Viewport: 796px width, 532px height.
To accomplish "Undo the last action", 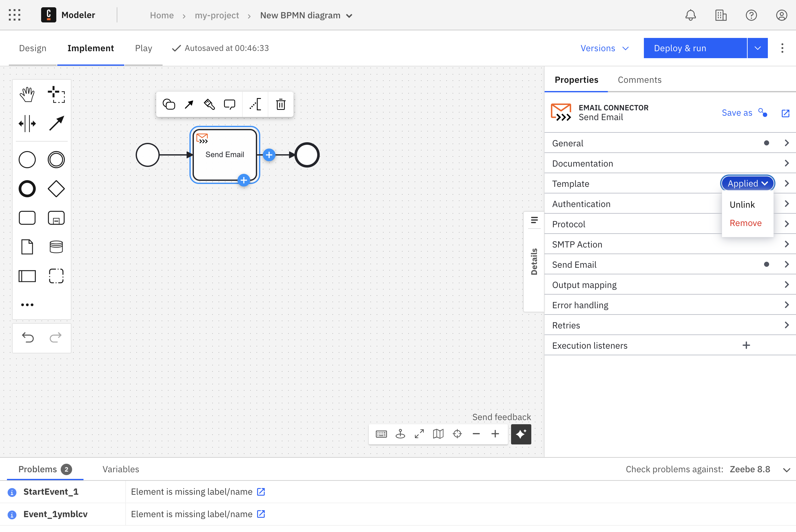I will pos(28,337).
